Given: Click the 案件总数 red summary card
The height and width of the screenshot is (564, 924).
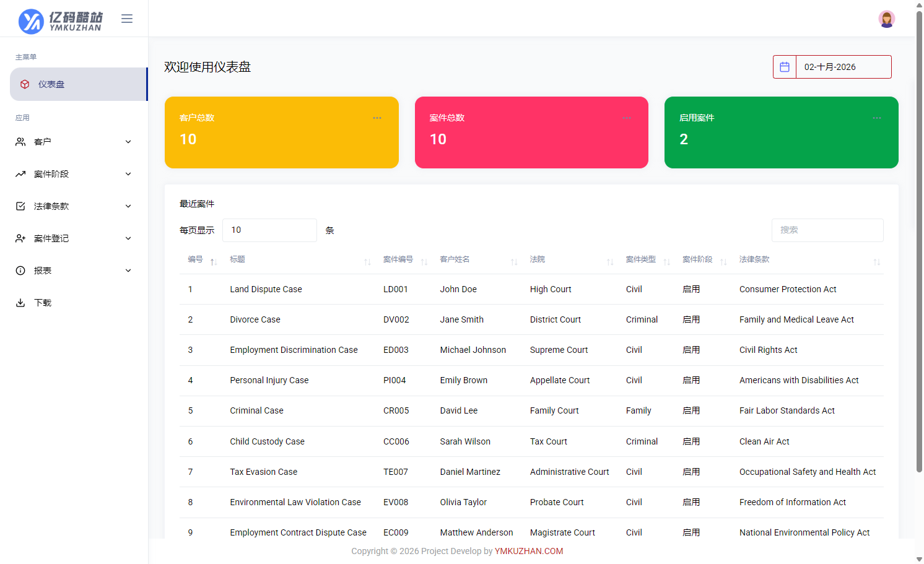Looking at the screenshot, I should coord(531,132).
